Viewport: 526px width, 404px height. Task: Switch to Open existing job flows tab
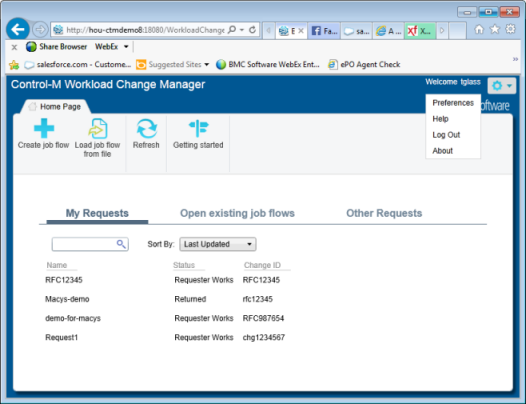237,213
